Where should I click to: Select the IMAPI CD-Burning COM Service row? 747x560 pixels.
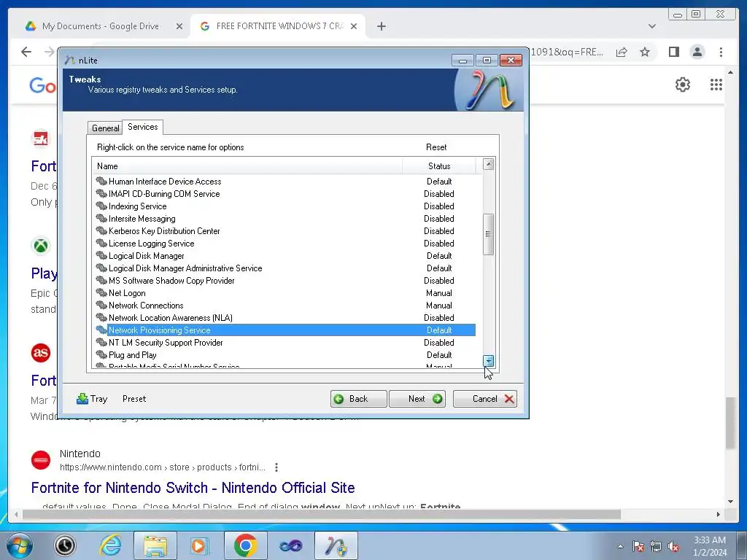pyautogui.click(x=285, y=194)
